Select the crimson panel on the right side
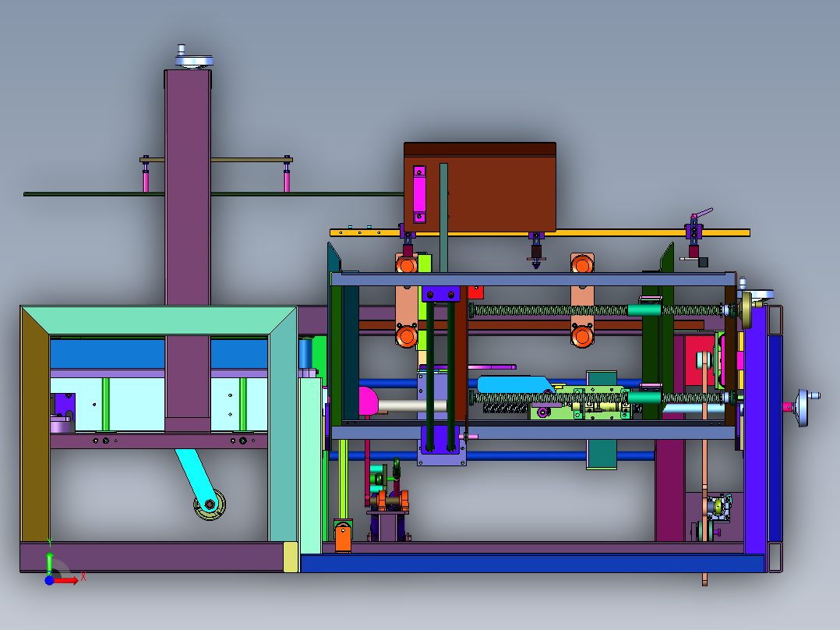The image size is (840, 630). [x=700, y=361]
